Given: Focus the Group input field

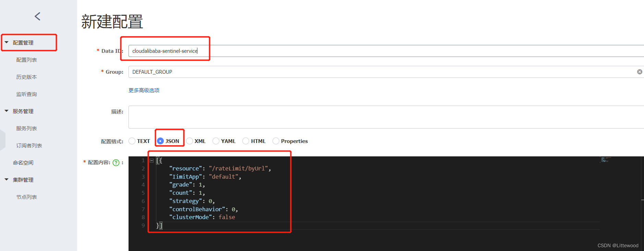Looking at the screenshot, I should 386,72.
